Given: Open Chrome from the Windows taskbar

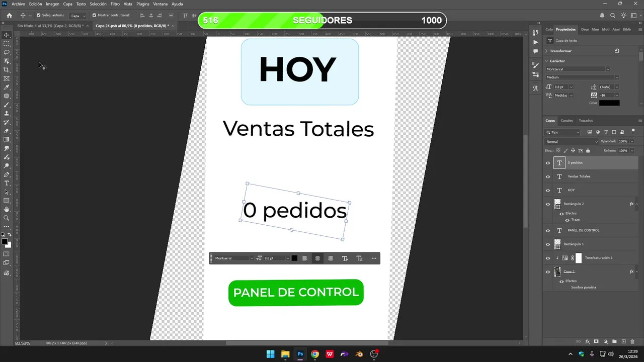Looking at the screenshot, I should tap(315, 354).
